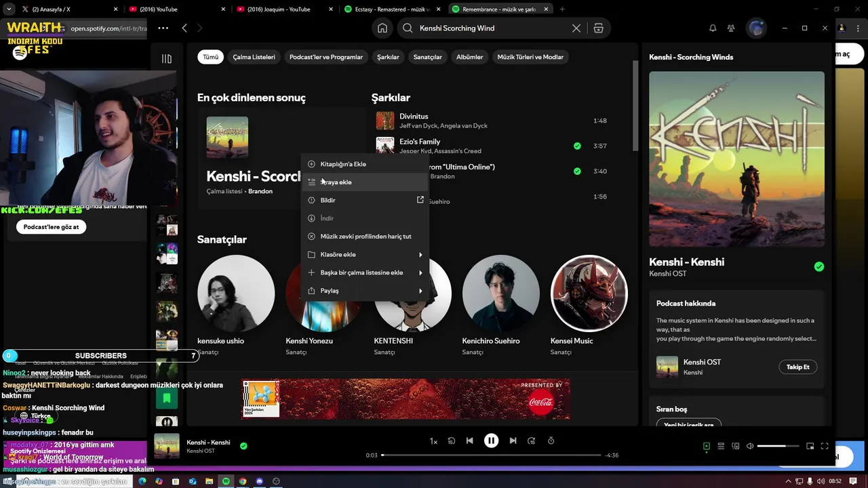Select the Sanatçılar filter chip
Image resolution: width=868 pixels, height=488 pixels.
click(x=428, y=57)
